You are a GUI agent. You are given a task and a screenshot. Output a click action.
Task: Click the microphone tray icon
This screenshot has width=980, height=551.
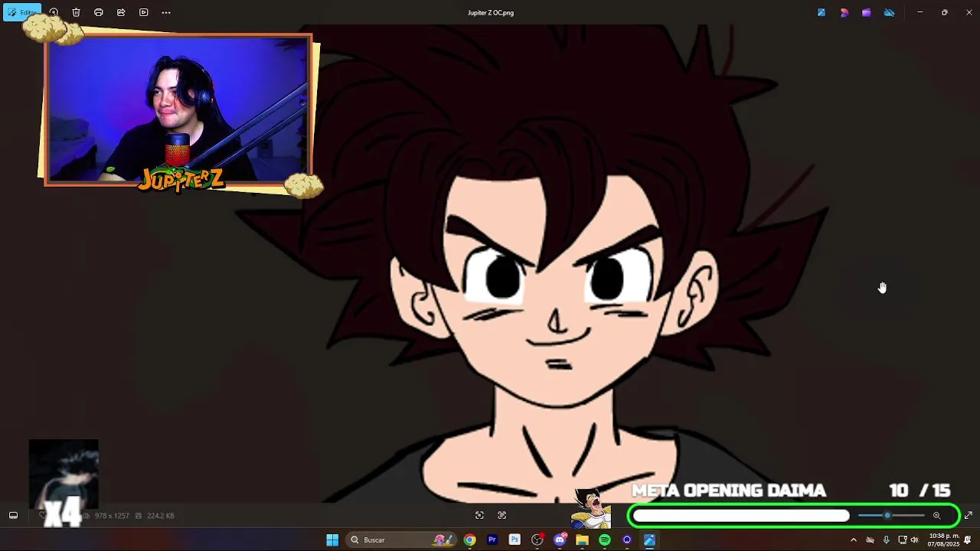[886, 540]
